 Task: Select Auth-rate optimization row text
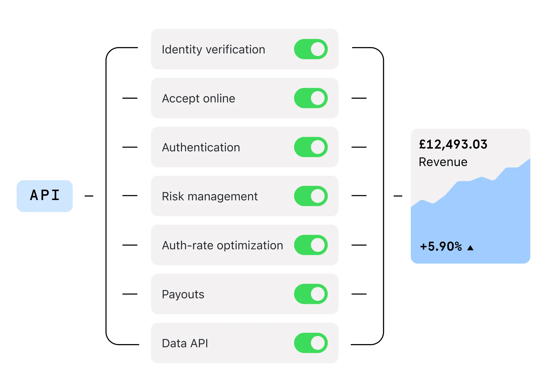[x=223, y=246]
